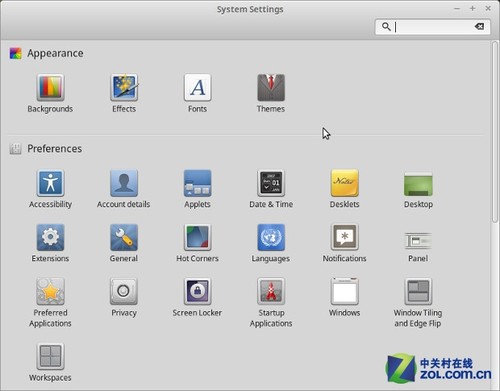Open the Desktop preferences icon
This screenshot has height=391, width=500.
pos(418,184)
